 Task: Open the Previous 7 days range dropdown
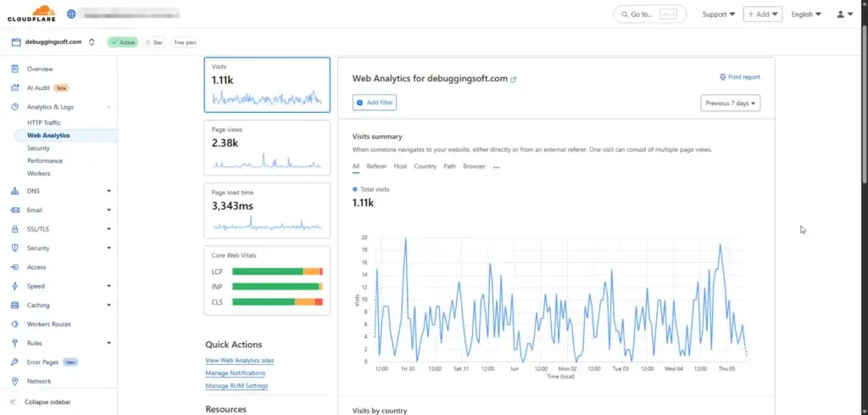pyautogui.click(x=730, y=103)
